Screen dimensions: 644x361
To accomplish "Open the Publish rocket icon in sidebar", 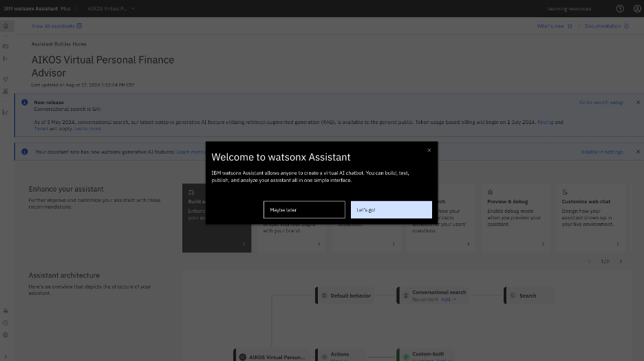I will point(6,79).
